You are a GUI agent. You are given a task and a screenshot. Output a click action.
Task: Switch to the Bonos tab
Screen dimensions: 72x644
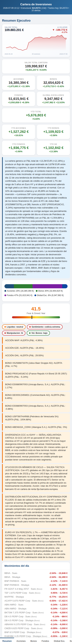[33, 641]
